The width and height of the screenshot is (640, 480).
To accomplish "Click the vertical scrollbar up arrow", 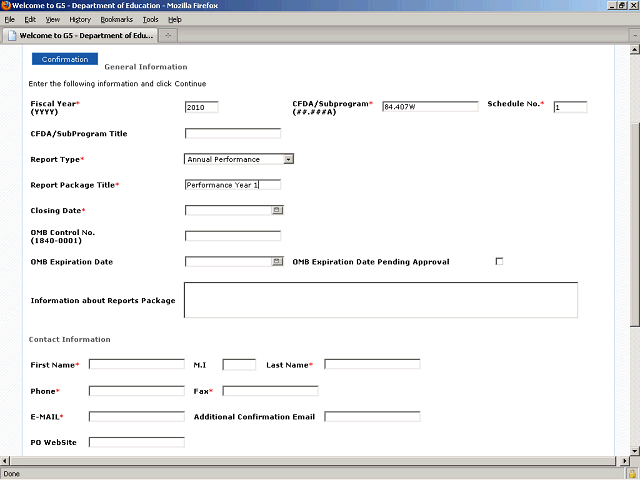I will tap(635, 50).
